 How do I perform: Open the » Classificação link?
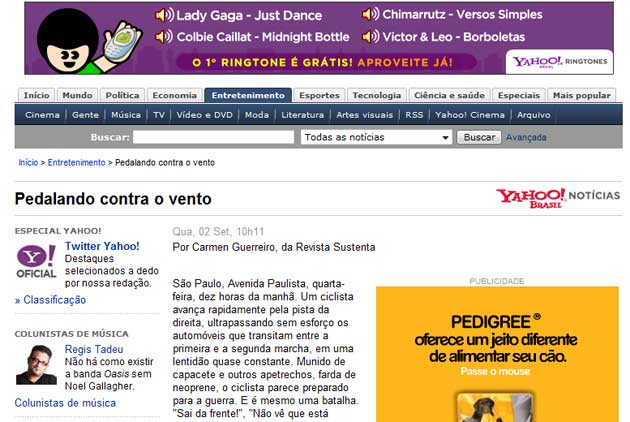pos(50,300)
